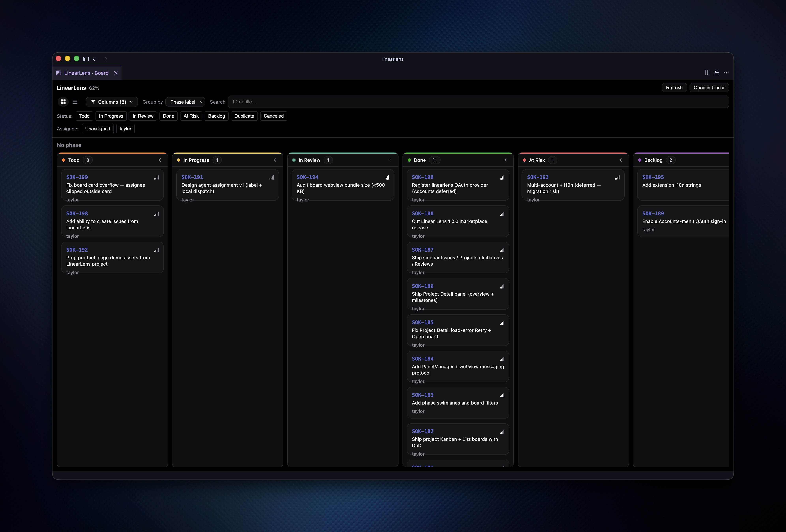Click priority bars icon on SOK-188
The width and height of the screenshot is (786, 532).
pos(502,214)
